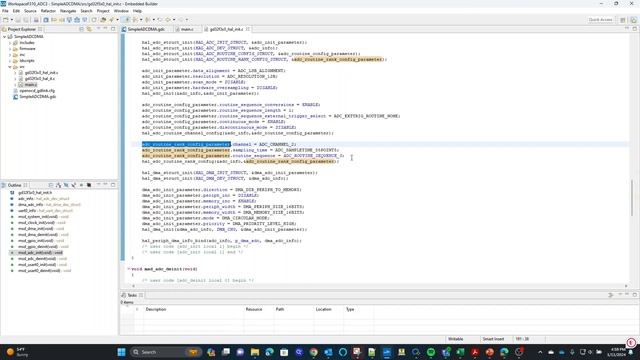Open the Refactor menu
The width and height of the screenshot is (640, 360).
click(48, 11)
